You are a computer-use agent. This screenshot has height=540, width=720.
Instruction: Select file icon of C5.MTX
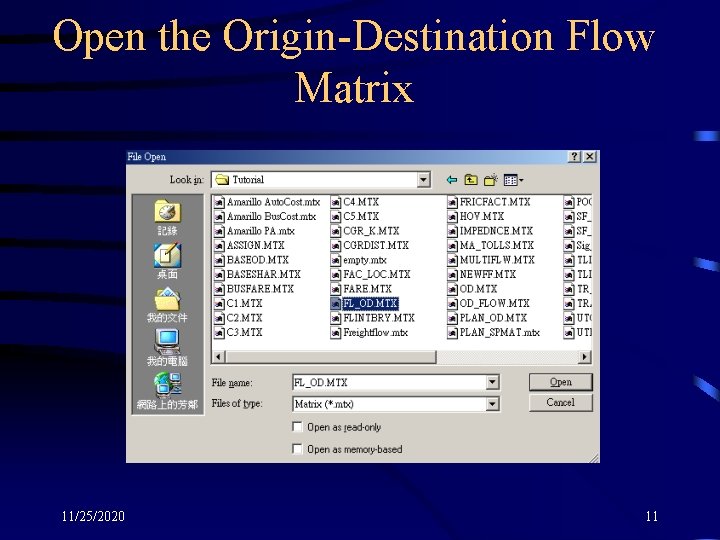point(336,217)
